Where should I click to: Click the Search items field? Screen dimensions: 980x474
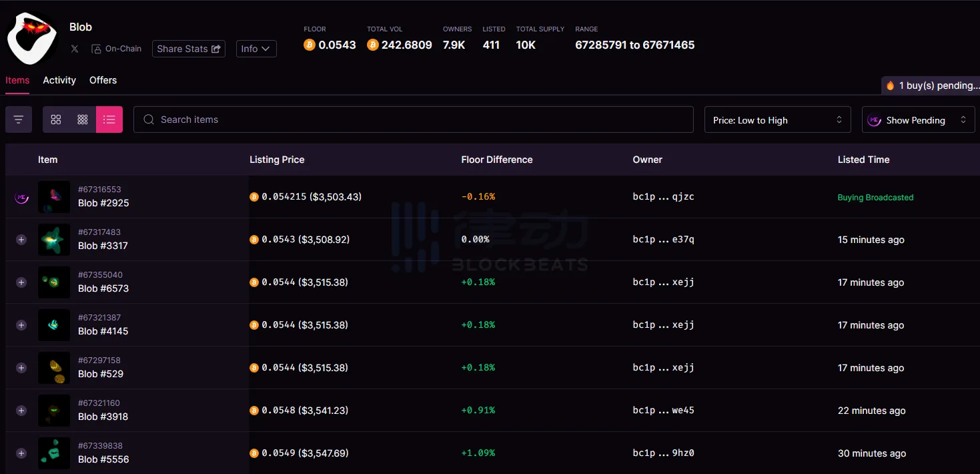(x=414, y=120)
